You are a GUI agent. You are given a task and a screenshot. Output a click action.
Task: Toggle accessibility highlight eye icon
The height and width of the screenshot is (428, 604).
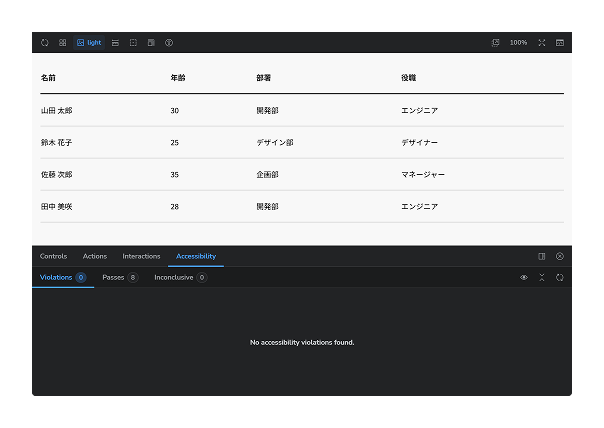coord(524,277)
